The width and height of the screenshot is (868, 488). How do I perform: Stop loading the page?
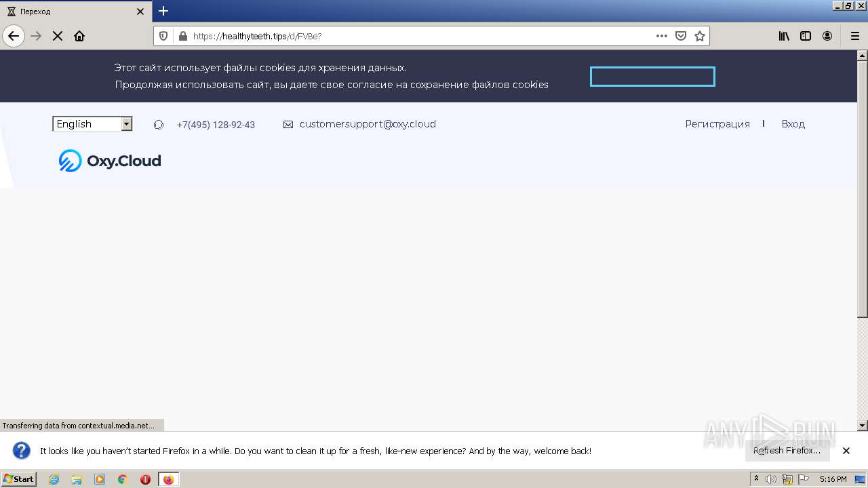pos(58,36)
